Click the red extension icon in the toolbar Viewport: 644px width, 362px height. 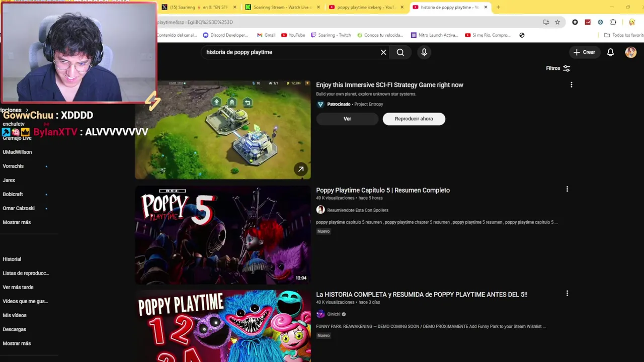pyautogui.click(x=588, y=22)
